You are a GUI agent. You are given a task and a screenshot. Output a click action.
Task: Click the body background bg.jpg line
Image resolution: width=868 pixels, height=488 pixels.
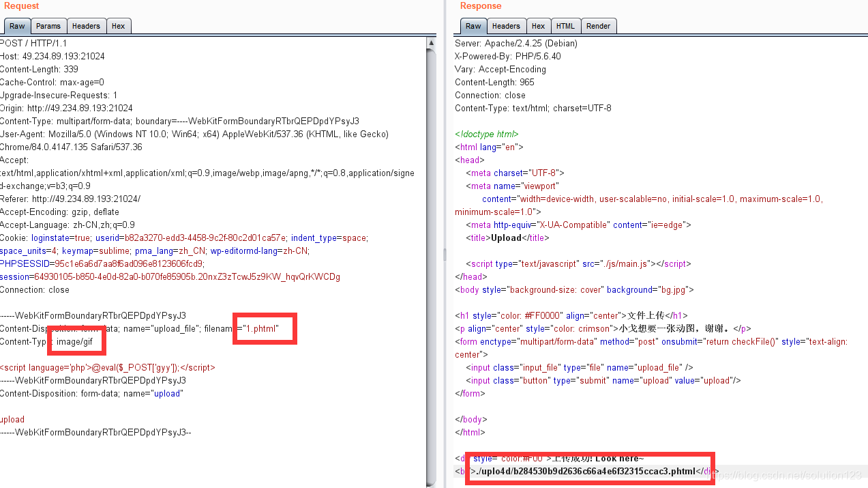(x=574, y=289)
